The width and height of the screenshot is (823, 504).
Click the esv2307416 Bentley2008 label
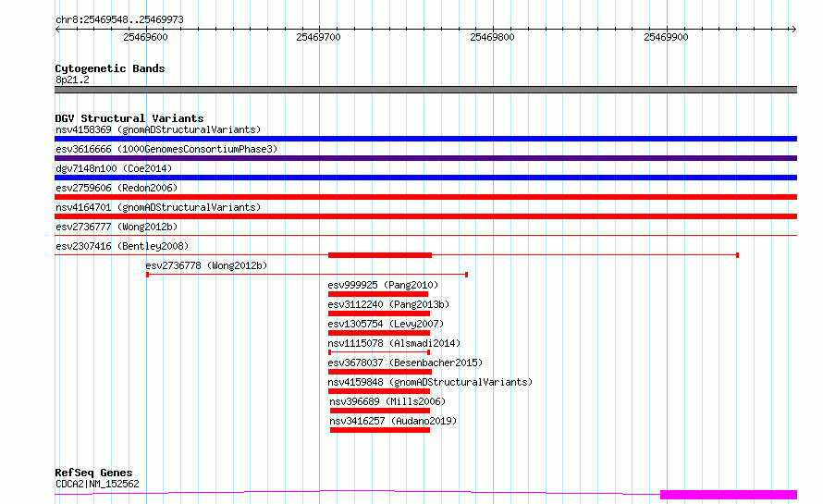point(122,246)
